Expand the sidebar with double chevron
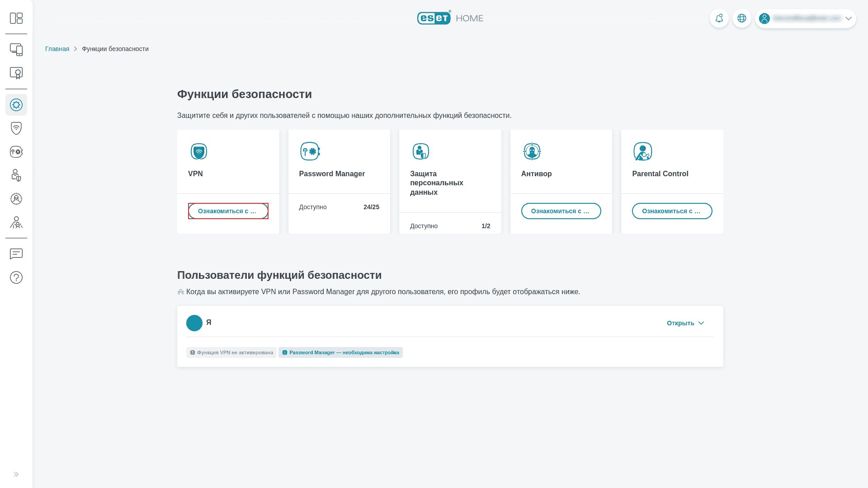The height and width of the screenshot is (488, 868). [x=16, y=474]
